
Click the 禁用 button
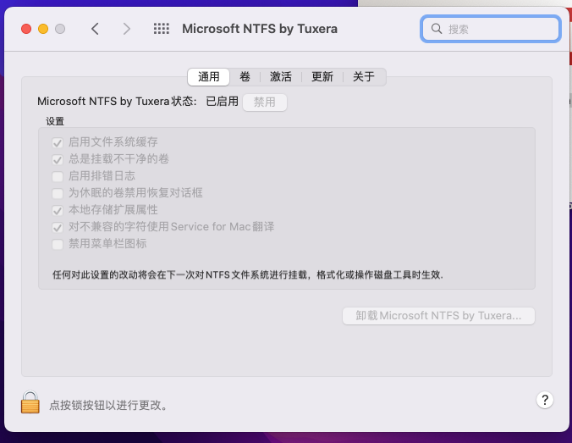coord(265,102)
